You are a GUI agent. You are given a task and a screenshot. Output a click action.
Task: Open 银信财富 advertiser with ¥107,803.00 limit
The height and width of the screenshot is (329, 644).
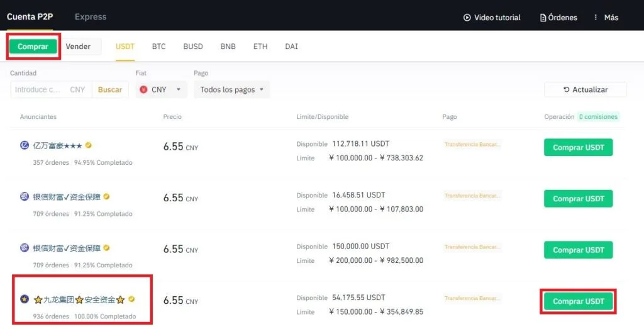(x=67, y=197)
